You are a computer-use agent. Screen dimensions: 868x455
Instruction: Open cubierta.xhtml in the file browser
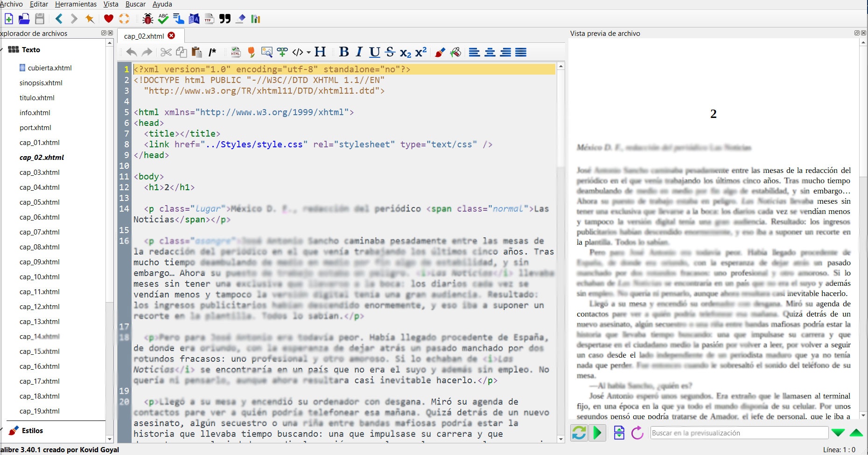[49, 68]
